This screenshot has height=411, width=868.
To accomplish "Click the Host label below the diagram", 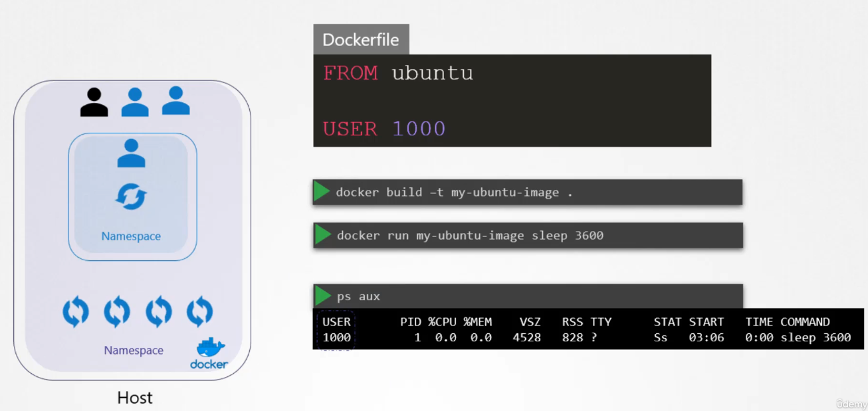I will (x=134, y=397).
